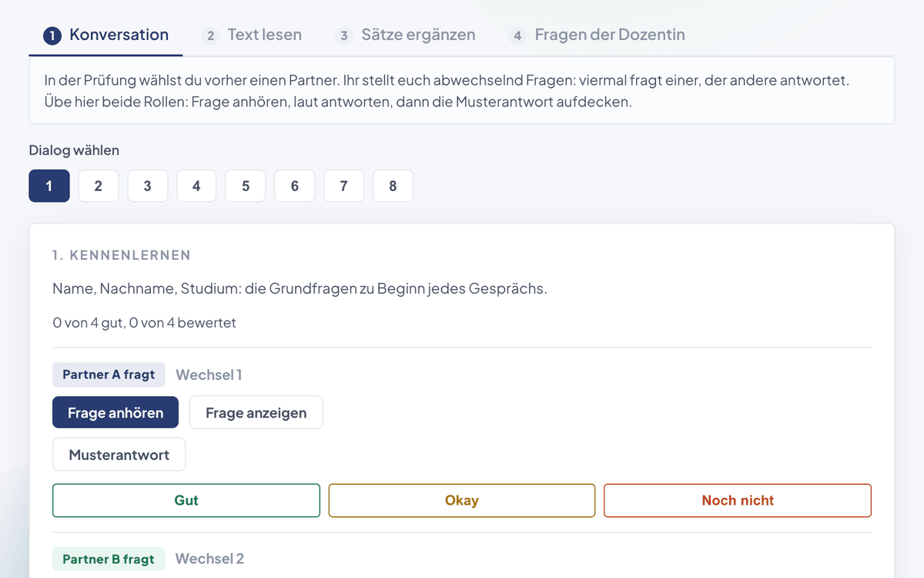The width and height of the screenshot is (924, 578).
Task: Pick dialog 4
Action: pyautogui.click(x=196, y=186)
